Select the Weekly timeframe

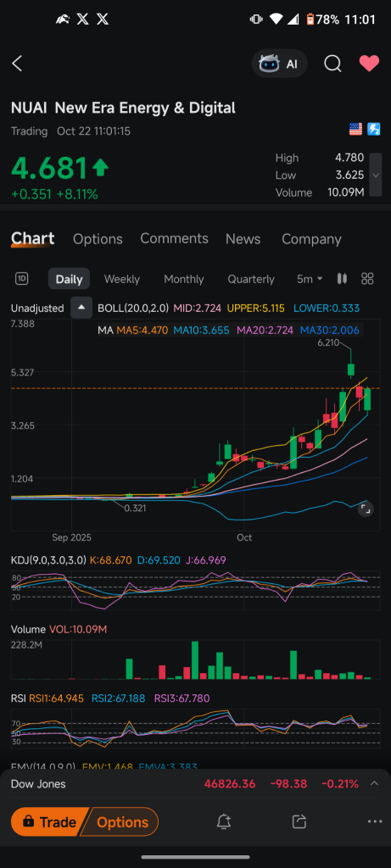click(x=122, y=279)
